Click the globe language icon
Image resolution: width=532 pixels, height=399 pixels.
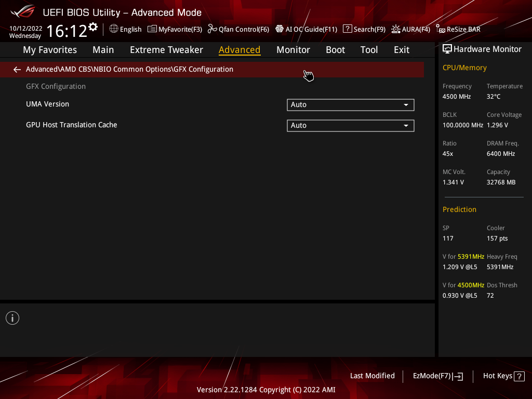pyautogui.click(x=114, y=29)
